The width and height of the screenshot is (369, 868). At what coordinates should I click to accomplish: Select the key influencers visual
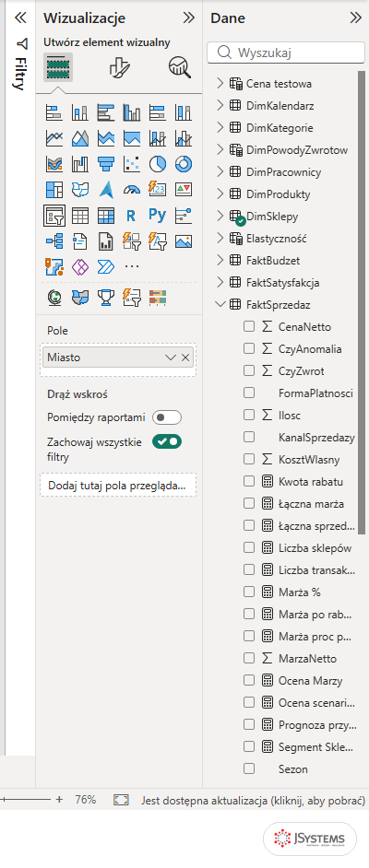pos(184,215)
